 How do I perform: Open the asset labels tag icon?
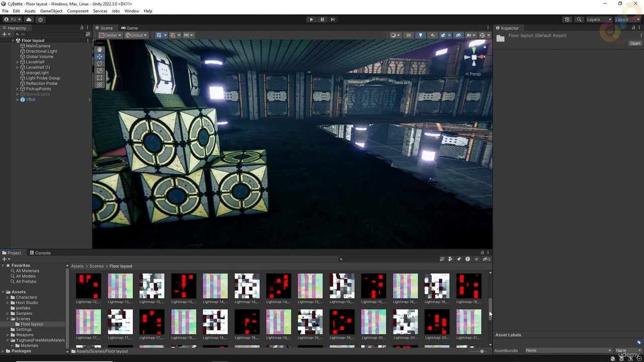tap(639, 342)
